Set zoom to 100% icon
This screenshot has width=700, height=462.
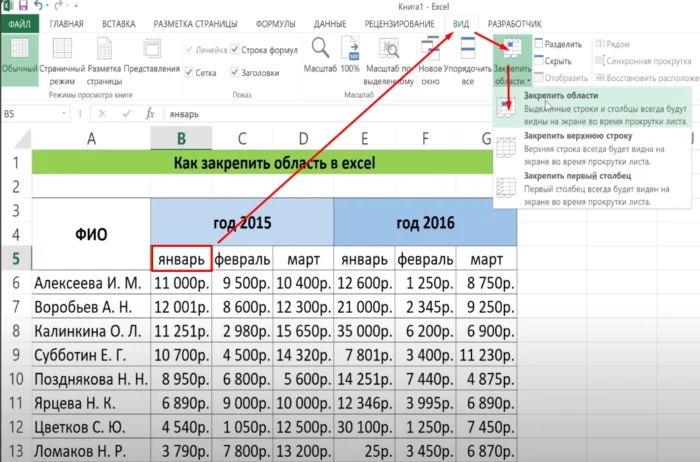(x=350, y=52)
